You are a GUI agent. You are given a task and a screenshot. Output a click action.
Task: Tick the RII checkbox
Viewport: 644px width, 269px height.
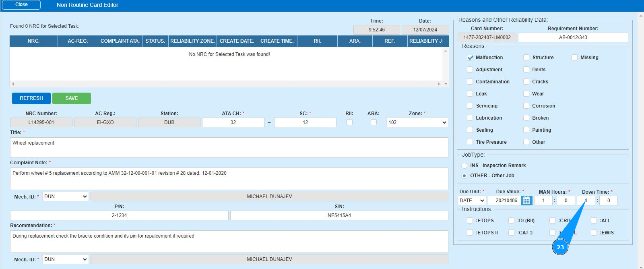(349, 122)
